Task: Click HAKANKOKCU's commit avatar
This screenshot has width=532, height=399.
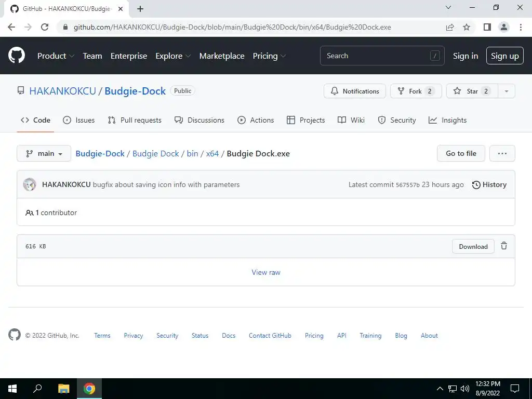Action: tap(30, 184)
